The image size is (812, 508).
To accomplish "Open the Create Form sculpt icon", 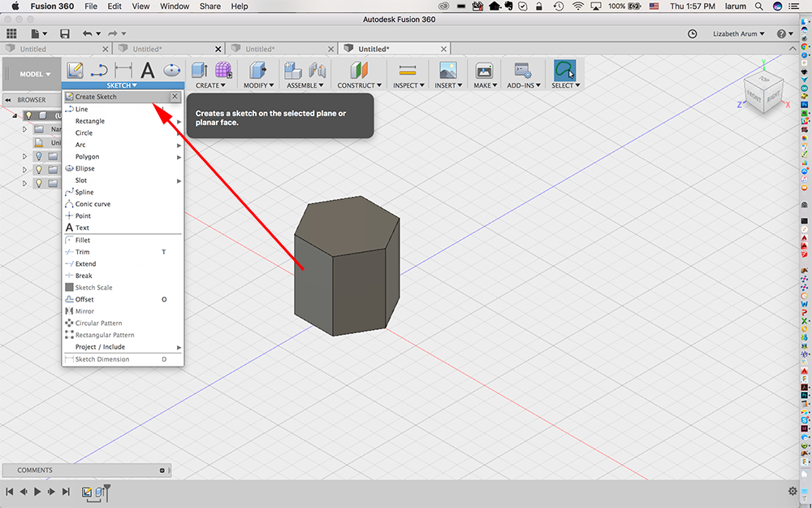I will [223, 70].
